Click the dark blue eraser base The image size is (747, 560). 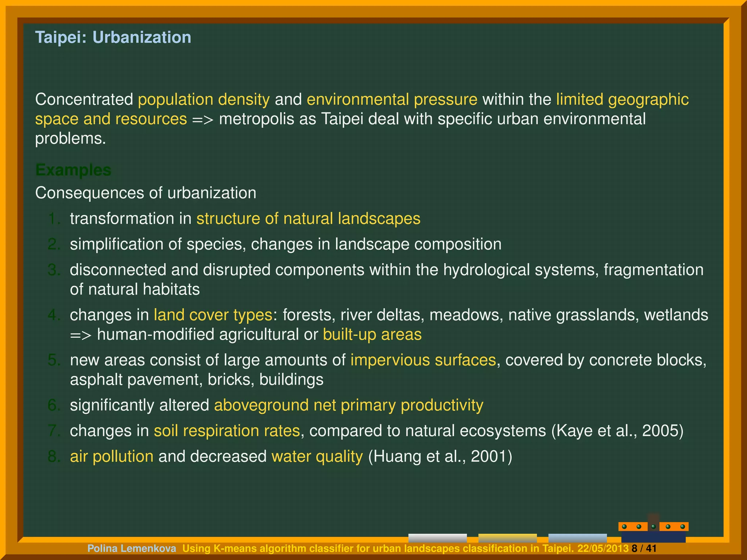[653, 537]
